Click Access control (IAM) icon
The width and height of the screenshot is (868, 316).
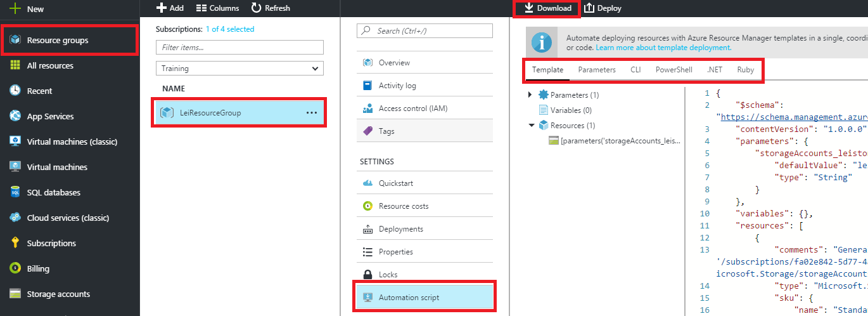click(367, 109)
